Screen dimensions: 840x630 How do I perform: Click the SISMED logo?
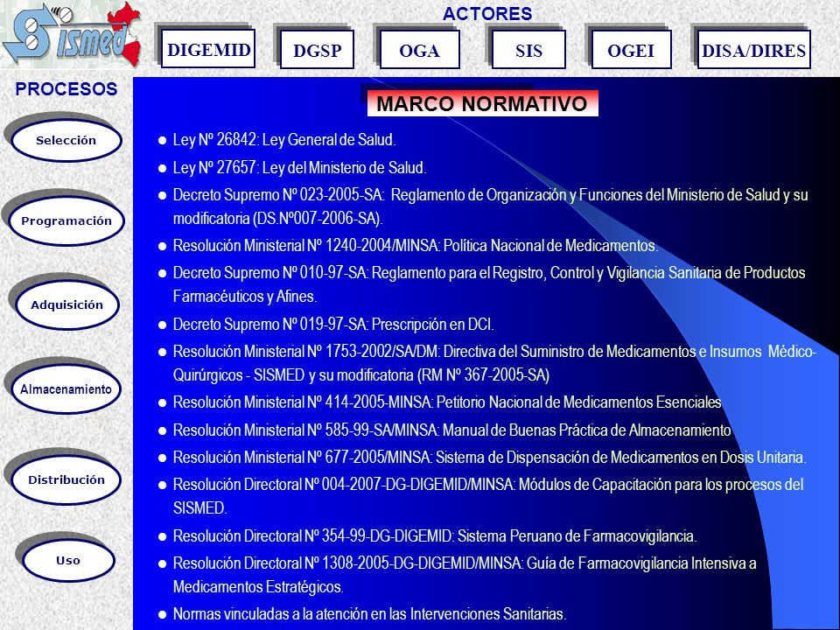click(72, 34)
